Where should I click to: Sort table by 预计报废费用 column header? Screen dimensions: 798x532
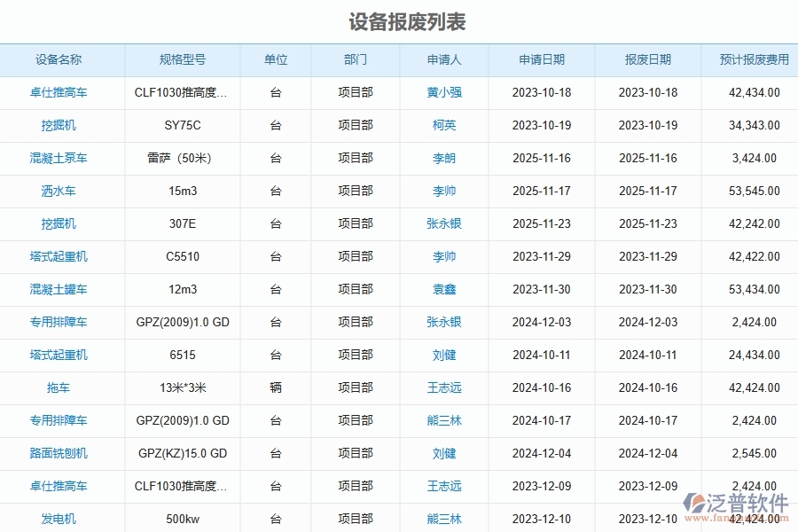[x=748, y=59]
